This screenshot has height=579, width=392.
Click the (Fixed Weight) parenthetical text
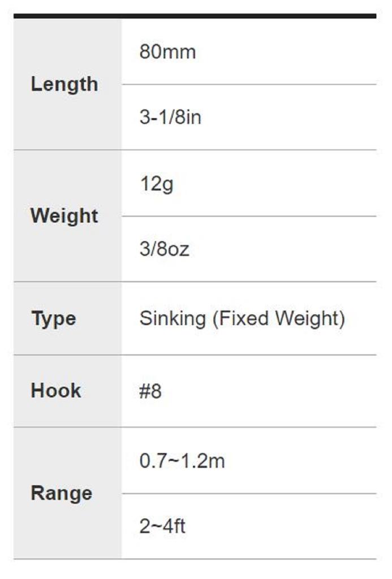point(278,318)
